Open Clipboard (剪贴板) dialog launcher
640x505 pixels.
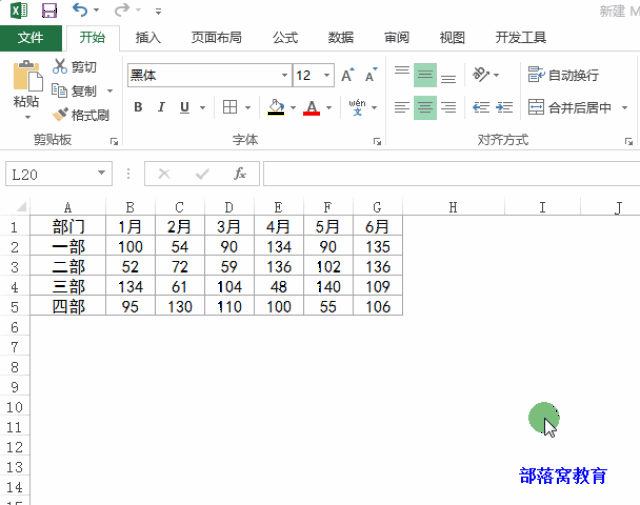point(114,141)
